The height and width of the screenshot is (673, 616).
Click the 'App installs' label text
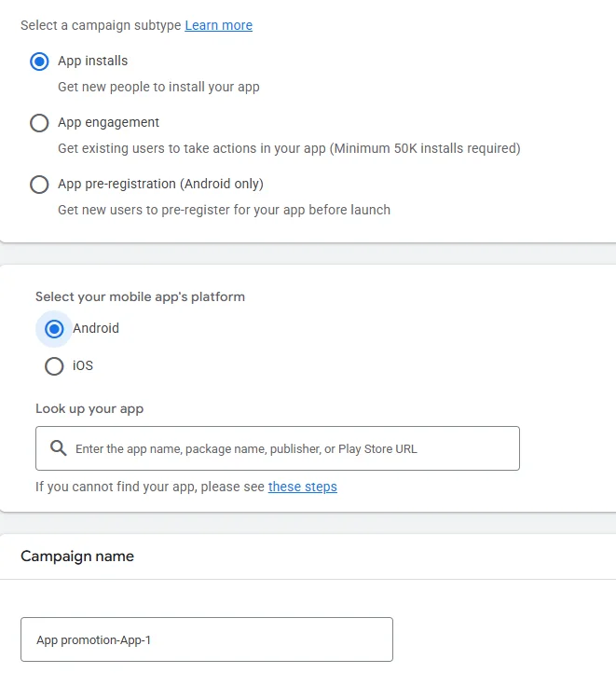point(92,61)
